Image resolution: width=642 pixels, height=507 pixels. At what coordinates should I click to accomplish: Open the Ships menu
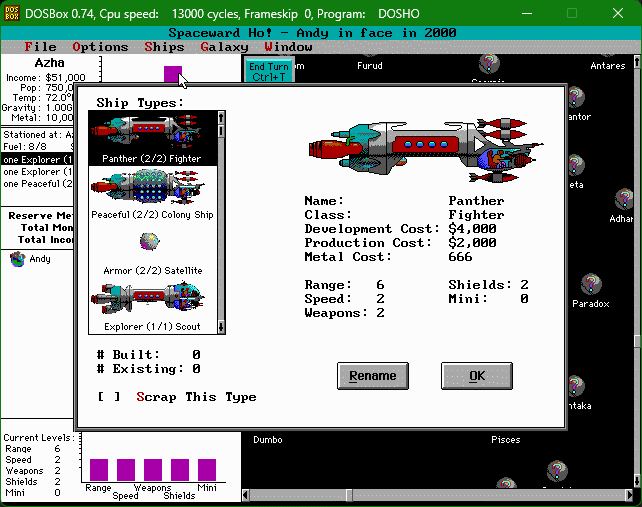point(164,47)
